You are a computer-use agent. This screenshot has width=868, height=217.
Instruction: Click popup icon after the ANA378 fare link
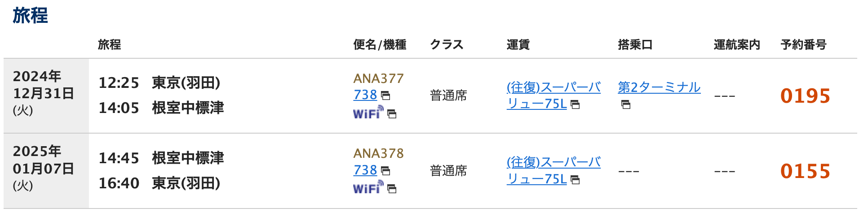pos(575,180)
